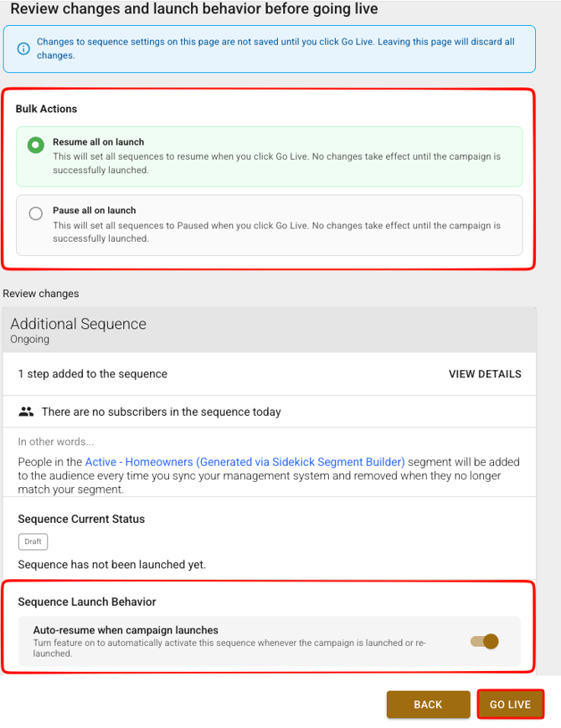The height and width of the screenshot is (728, 561).
Task: Select the Resume all on launch radio button
Action: (36, 145)
